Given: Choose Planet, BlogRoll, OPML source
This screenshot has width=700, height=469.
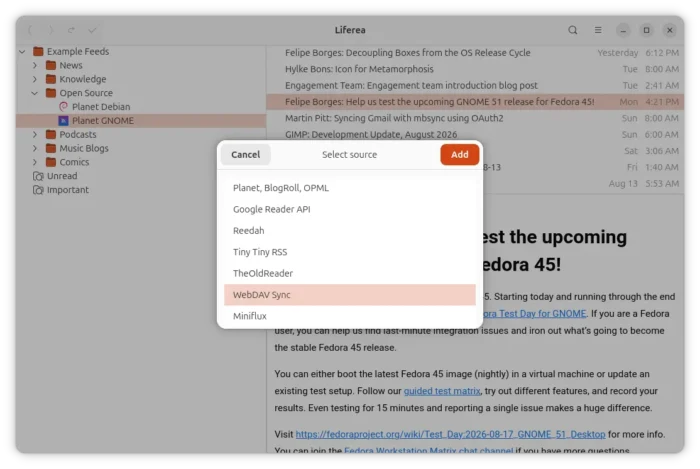Looking at the screenshot, I should [350, 188].
